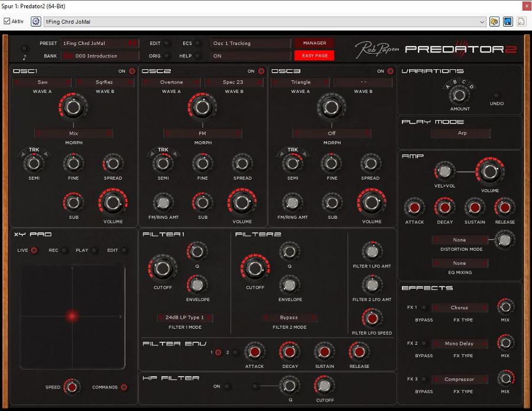
Task: Click OSC2 TRK right arrow above SEMI
Action: [x=175, y=154]
